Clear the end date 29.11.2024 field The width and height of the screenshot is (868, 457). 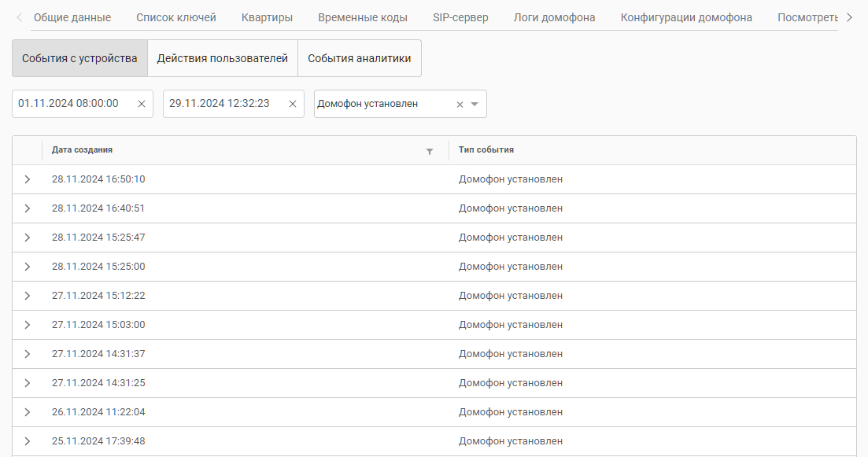[x=292, y=104]
